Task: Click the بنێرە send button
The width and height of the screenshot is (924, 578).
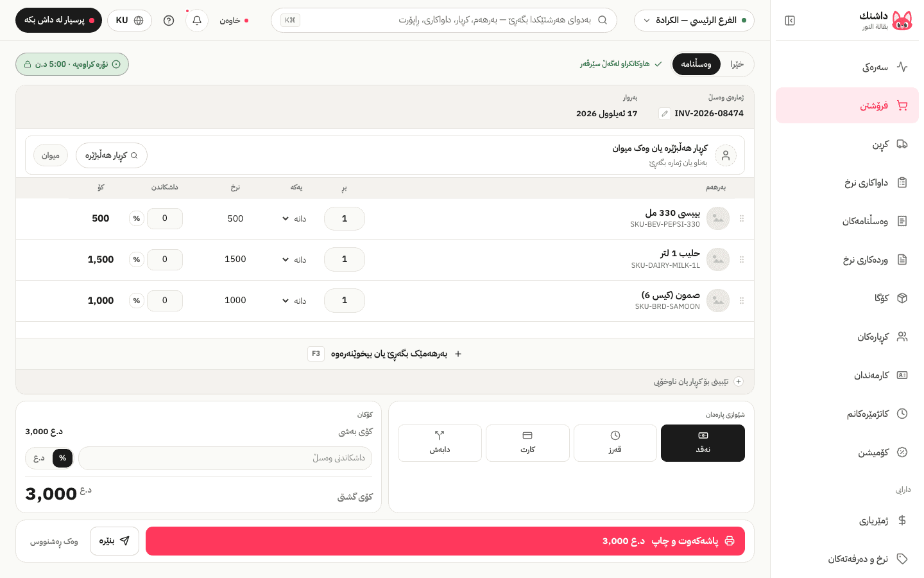Action: point(114,541)
